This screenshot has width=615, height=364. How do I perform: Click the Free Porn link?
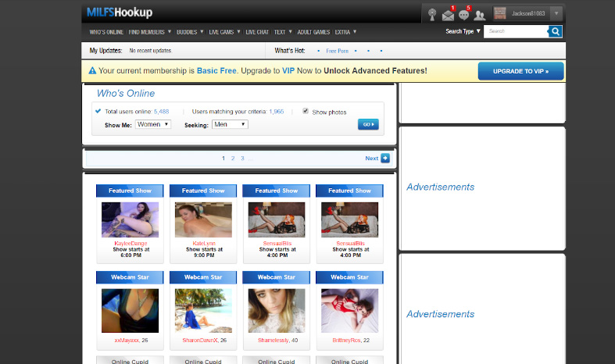[x=338, y=51]
